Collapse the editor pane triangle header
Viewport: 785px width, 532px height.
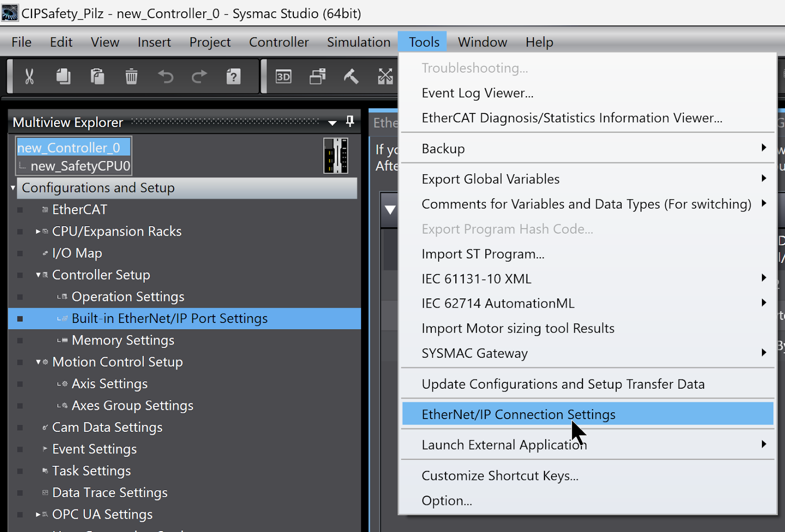[390, 210]
